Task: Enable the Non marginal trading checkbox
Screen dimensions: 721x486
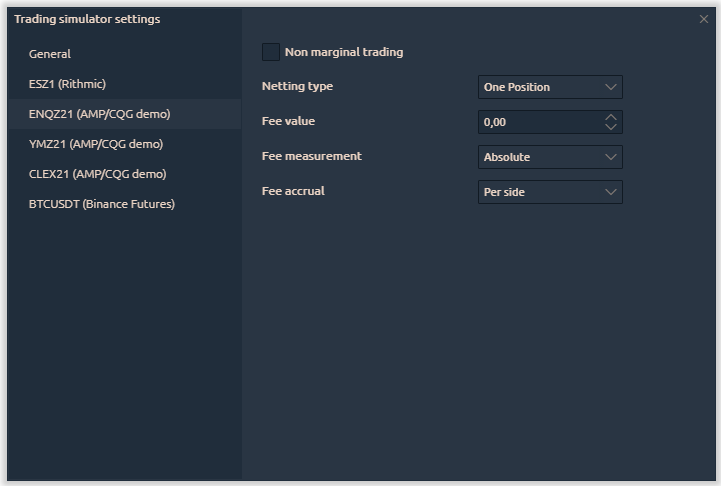Action: (x=271, y=52)
